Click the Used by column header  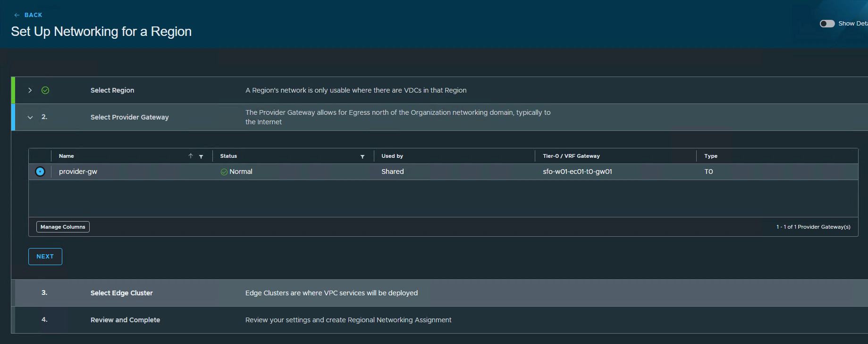(x=392, y=156)
